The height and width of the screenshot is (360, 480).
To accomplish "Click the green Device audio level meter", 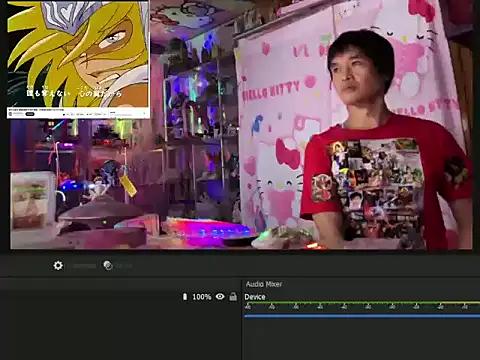I will point(362,303).
